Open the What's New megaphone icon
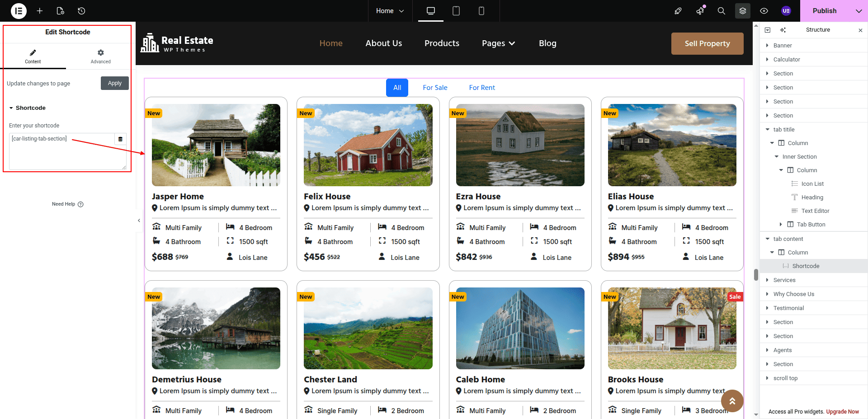The image size is (868, 419). (x=700, y=11)
